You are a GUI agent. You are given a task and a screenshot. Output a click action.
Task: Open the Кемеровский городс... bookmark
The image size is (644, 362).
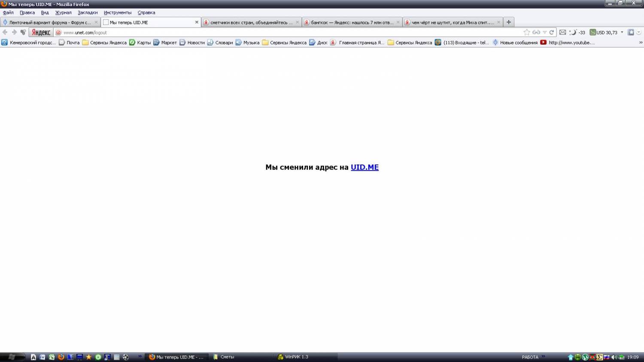click(29, 43)
